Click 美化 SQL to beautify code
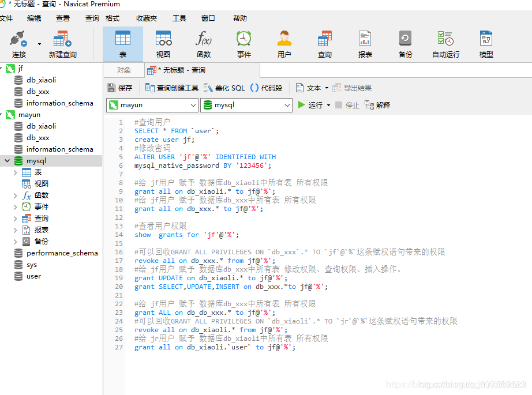 point(224,88)
